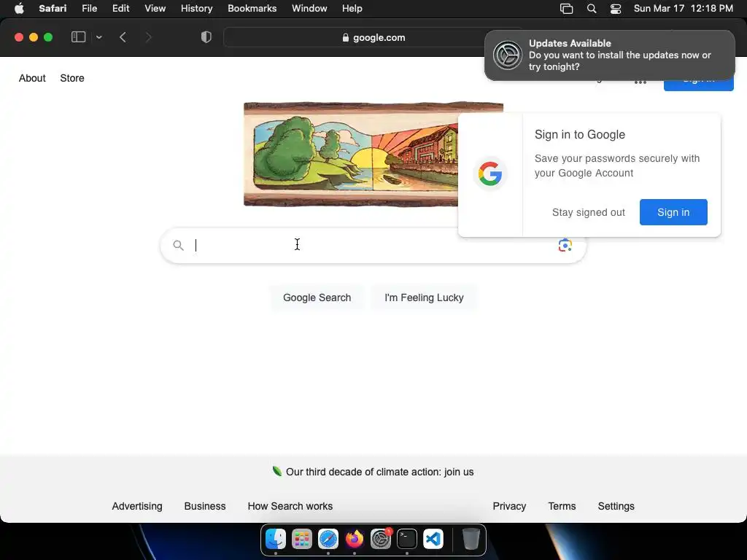Open the Window menu
Viewport: 747px width, 560px height.
309,9
